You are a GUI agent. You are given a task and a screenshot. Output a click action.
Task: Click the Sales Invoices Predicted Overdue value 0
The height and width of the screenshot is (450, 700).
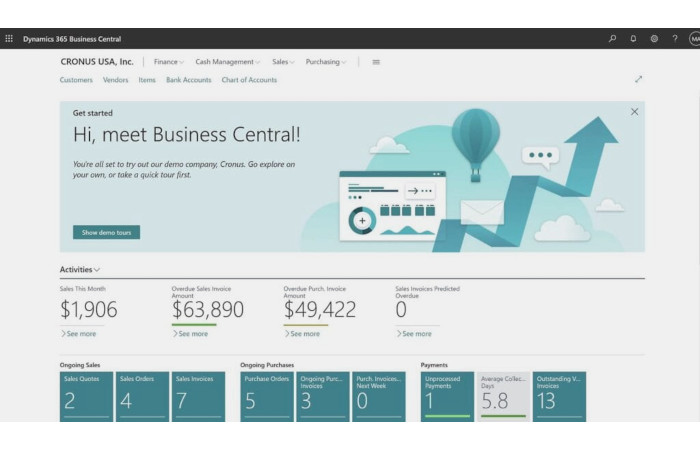pos(401,309)
